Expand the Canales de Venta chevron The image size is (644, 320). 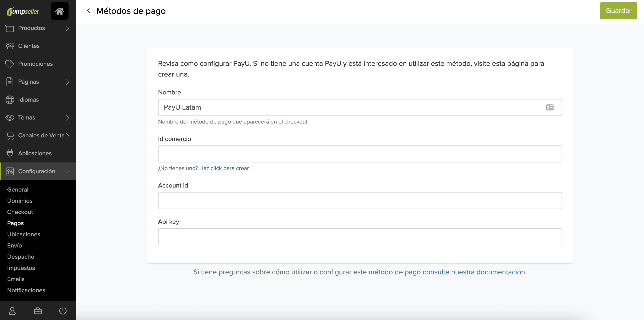67,136
